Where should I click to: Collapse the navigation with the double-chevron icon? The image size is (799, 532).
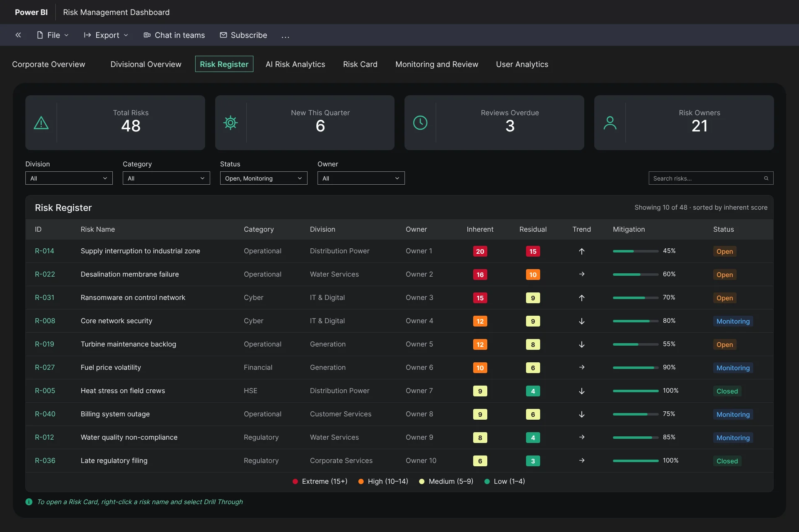click(18, 35)
